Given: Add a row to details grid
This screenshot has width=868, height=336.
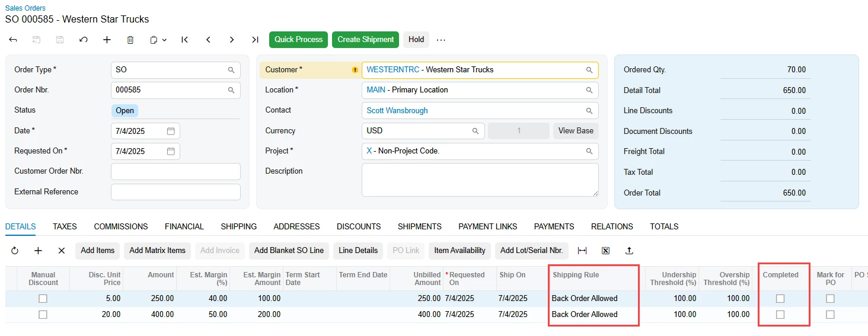Looking at the screenshot, I should tap(38, 251).
